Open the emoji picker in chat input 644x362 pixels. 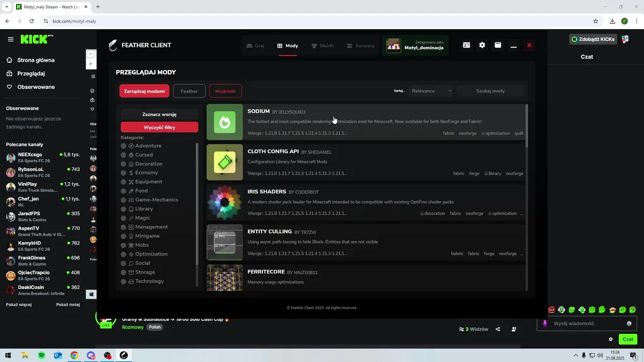pos(629,323)
